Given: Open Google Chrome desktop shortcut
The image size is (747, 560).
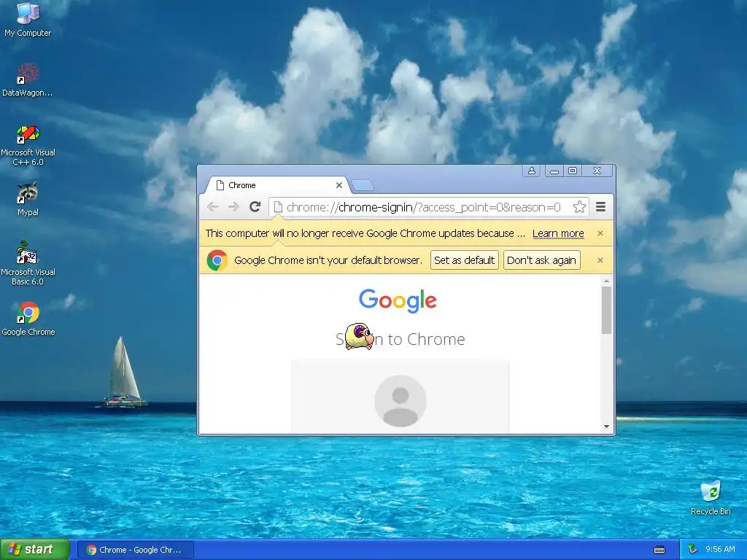Looking at the screenshot, I should pos(28,318).
